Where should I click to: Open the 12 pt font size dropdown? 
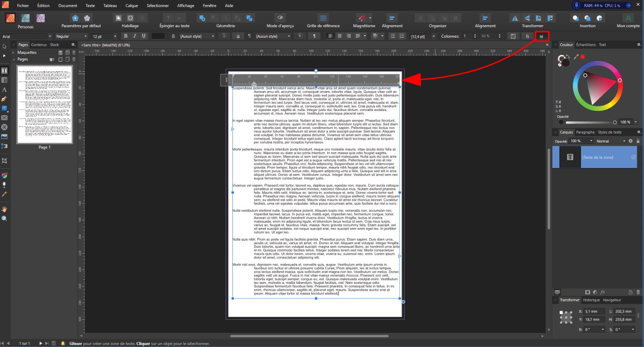pyautogui.click(x=115, y=36)
